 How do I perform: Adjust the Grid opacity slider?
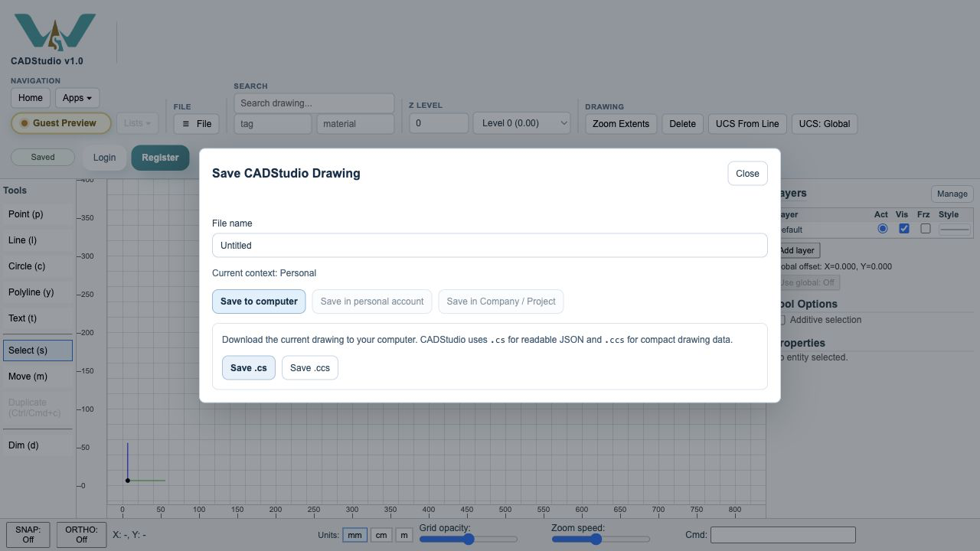[x=469, y=540]
